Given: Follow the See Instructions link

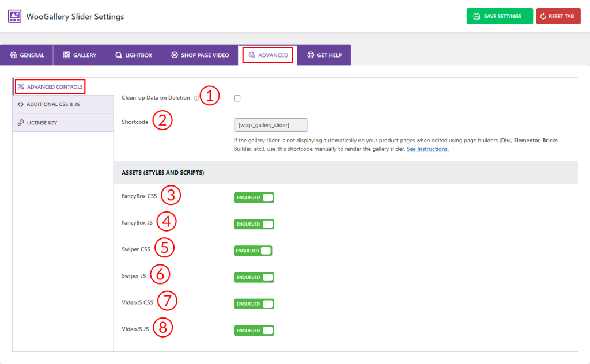Looking at the screenshot, I should (428, 149).
